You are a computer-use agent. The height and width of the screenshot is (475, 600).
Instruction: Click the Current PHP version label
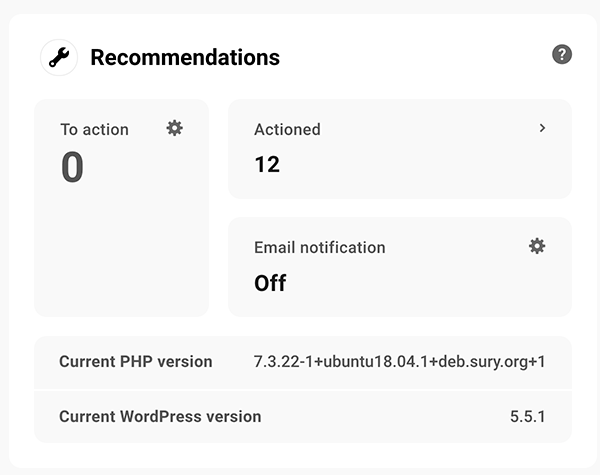click(136, 362)
